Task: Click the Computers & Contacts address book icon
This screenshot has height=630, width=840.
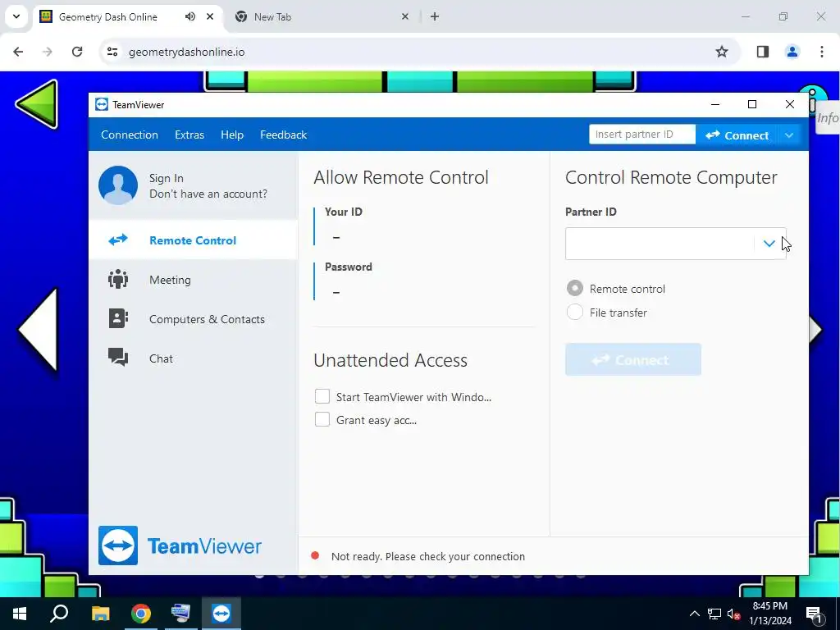Action: (x=118, y=319)
